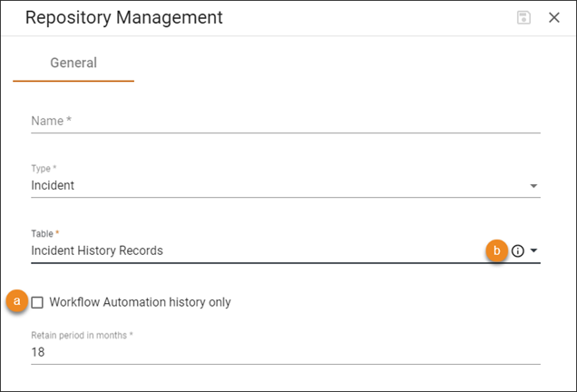Click the orange callout marker b
Image resolution: width=577 pixels, height=392 pixels.
click(497, 250)
